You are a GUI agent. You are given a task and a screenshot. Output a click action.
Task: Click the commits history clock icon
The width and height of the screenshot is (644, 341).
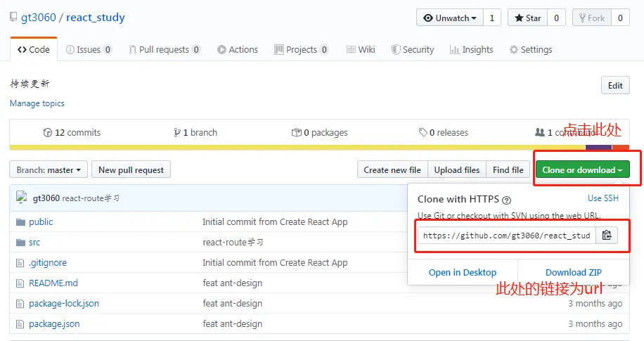point(48,133)
